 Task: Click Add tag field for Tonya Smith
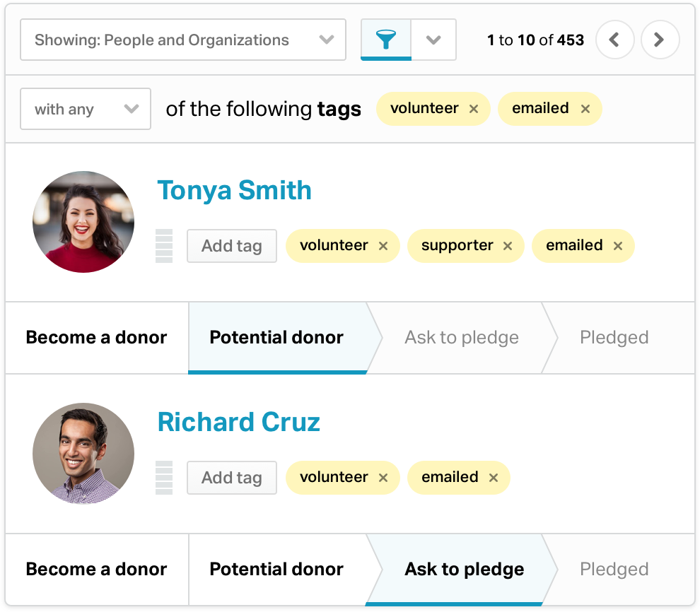click(232, 246)
